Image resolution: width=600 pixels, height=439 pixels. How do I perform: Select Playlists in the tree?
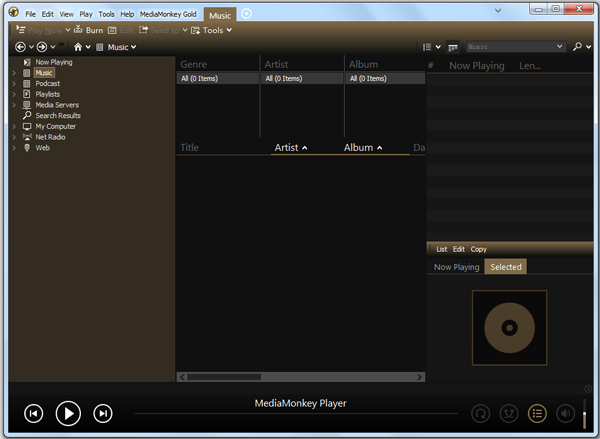click(x=48, y=94)
